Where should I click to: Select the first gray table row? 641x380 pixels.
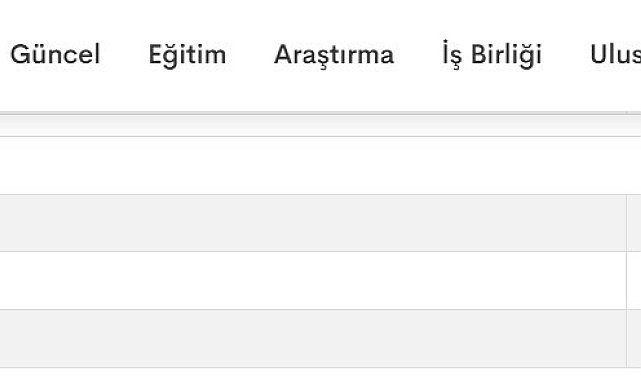pyautogui.click(x=313, y=223)
